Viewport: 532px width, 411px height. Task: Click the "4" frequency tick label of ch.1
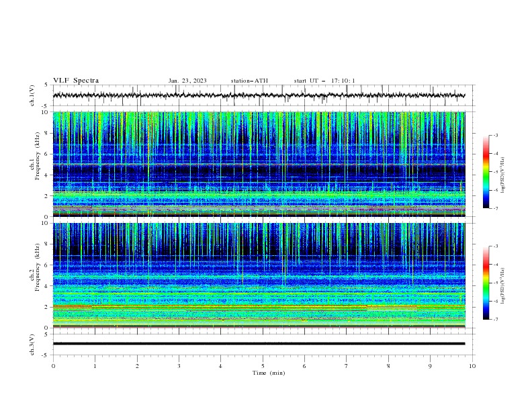click(x=46, y=175)
